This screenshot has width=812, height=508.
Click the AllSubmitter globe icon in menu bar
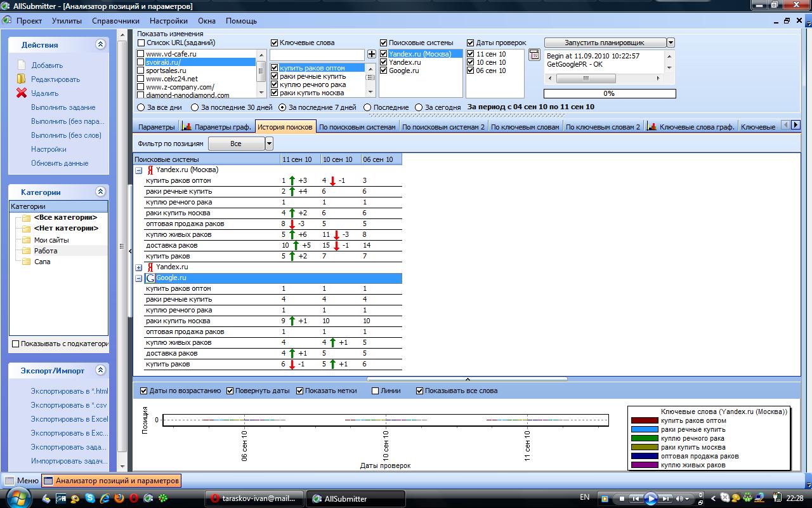[x=6, y=20]
